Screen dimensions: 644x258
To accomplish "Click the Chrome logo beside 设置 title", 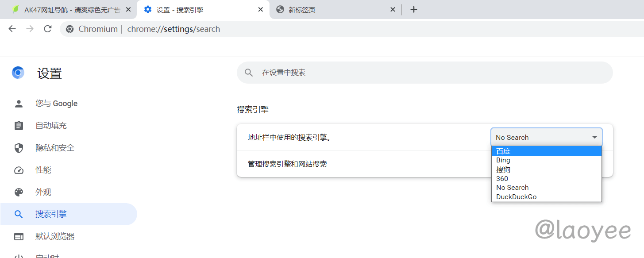I will (x=18, y=73).
